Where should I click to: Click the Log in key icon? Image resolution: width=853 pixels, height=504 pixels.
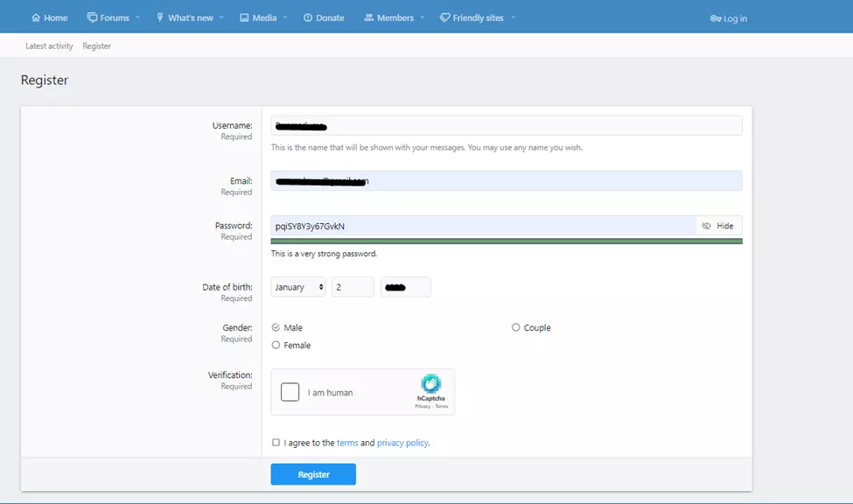(x=716, y=18)
